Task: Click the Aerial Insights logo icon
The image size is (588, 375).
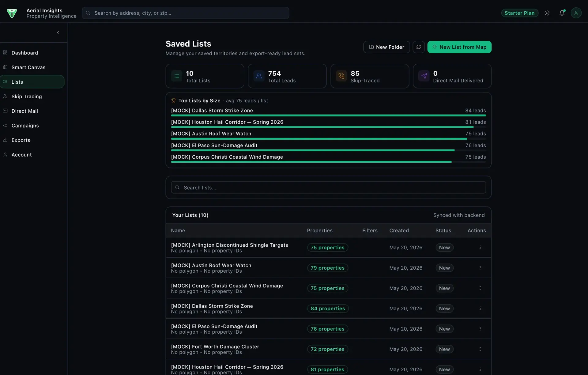Action: pos(12,13)
